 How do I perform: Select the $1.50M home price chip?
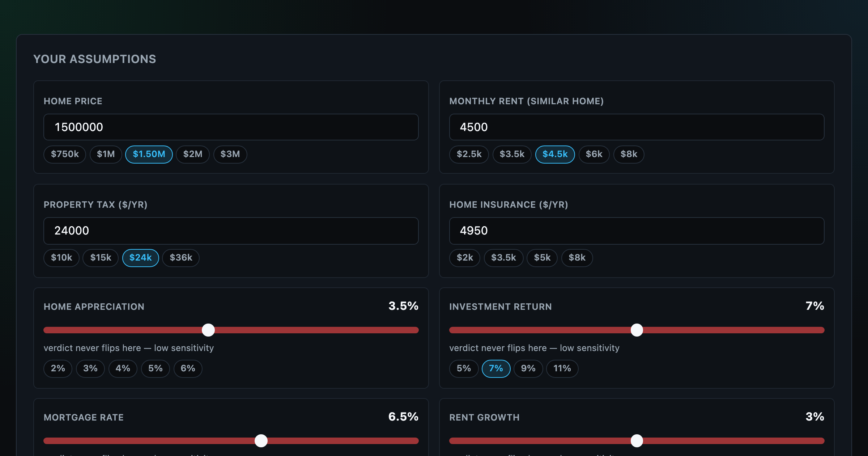pyautogui.click(x=149, y=154)
